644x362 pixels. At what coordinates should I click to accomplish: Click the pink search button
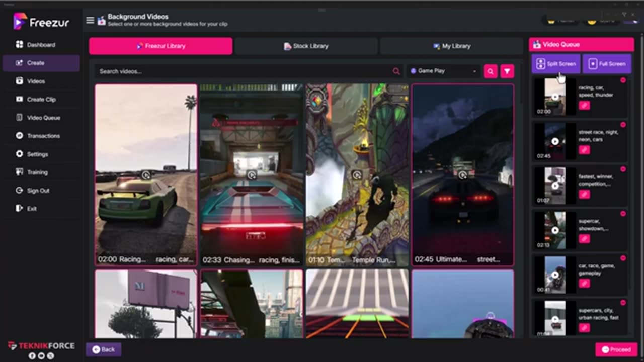tap(490, 71)
